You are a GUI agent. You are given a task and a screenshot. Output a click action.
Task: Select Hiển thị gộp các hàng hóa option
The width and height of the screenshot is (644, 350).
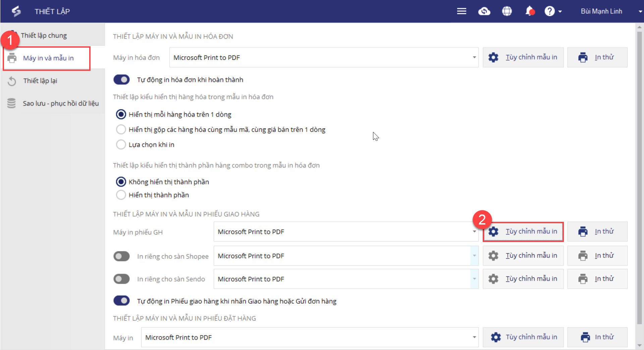coord(121,130)
